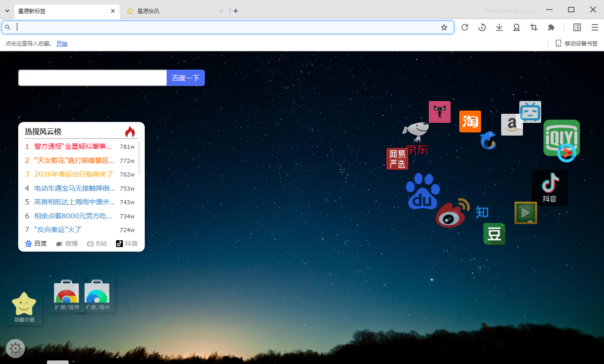Viewport: 604px width, 364px height.
Task: Open the Amazon shortcut icon
Action: [511, 125]
